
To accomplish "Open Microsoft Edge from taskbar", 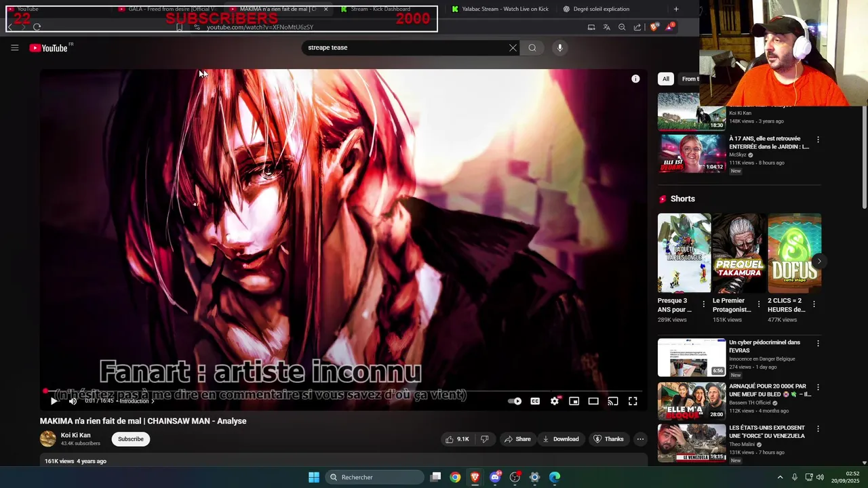I will point(555,477).
